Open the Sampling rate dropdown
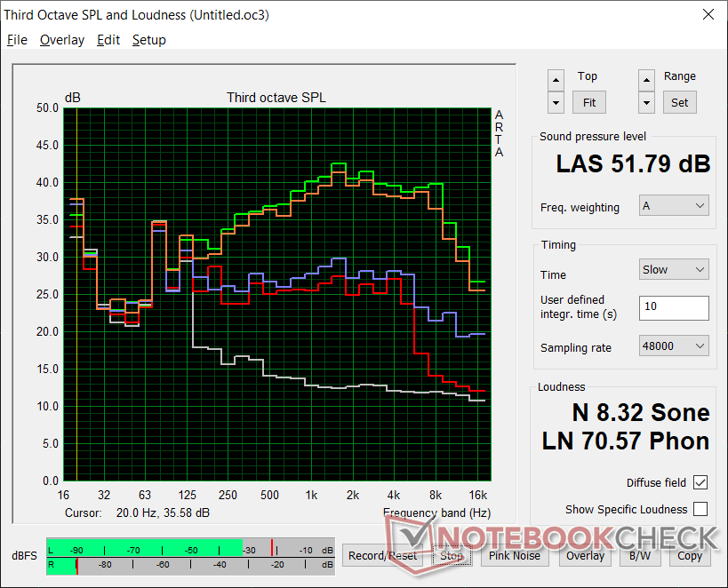 [674, 346]
